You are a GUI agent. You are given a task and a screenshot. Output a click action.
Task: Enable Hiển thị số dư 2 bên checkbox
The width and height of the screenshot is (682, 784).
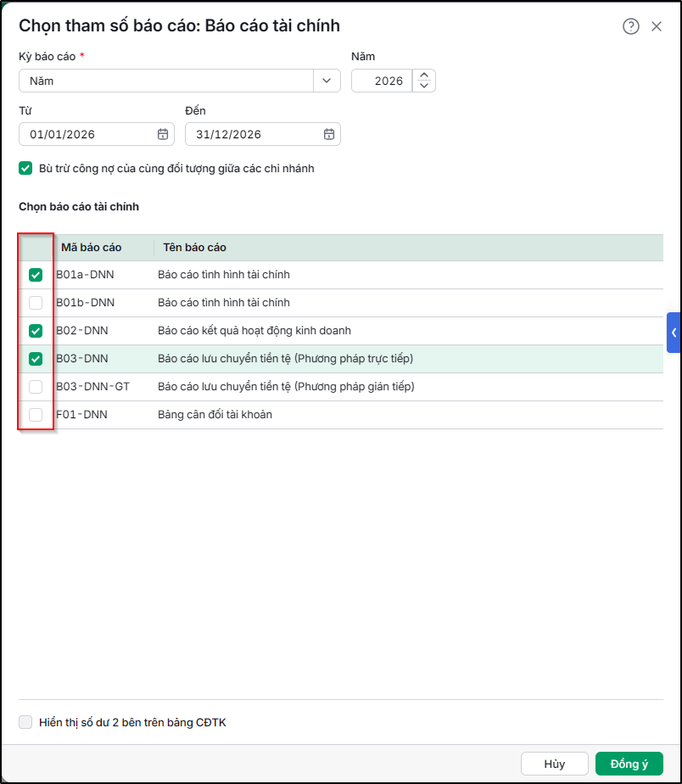point(25,722)
